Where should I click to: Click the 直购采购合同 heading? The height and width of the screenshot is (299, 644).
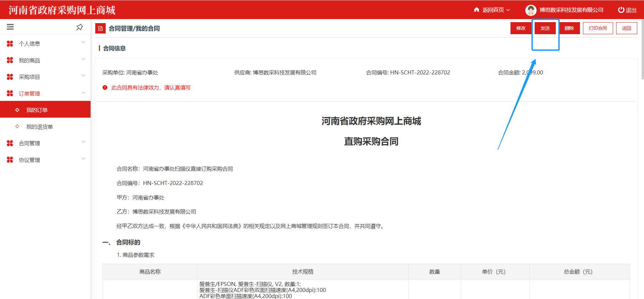click(371, 141)
